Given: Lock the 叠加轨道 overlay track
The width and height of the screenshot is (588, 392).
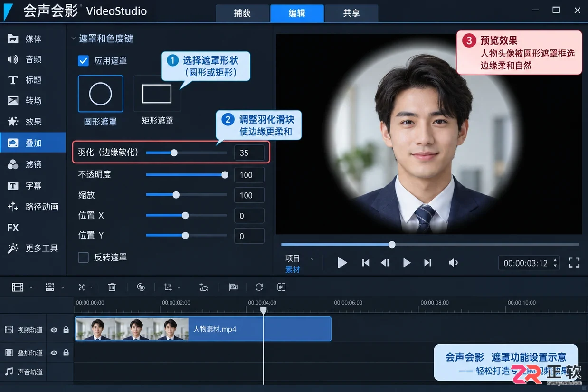Looking at the screenshot, I should point(66,353).
